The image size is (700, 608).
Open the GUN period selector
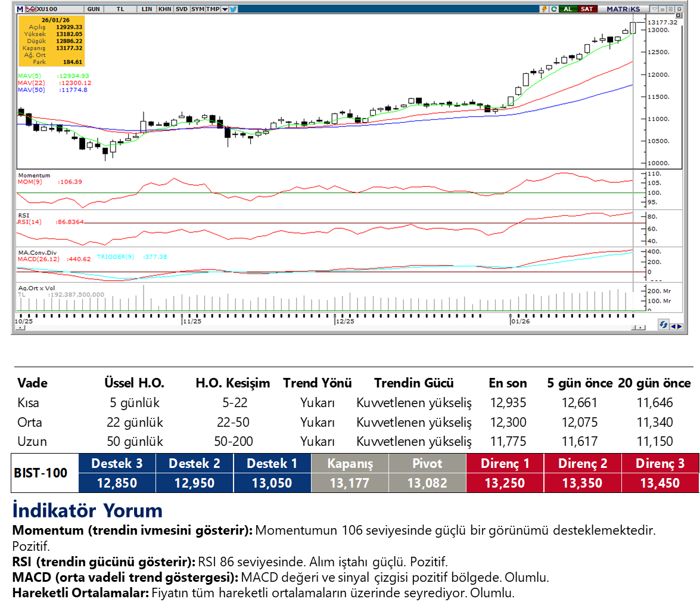click(x=94, y=9)
